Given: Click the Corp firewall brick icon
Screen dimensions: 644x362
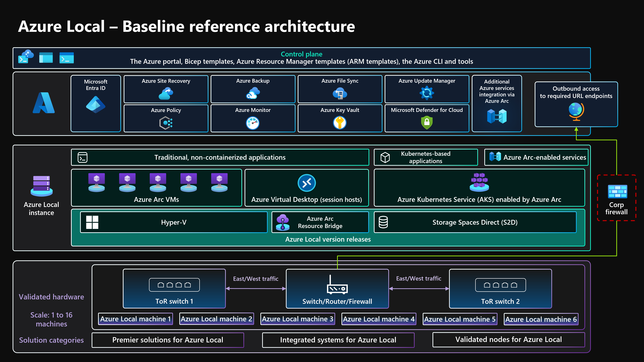Looking at the screenshot, I should tap(617, 191).
